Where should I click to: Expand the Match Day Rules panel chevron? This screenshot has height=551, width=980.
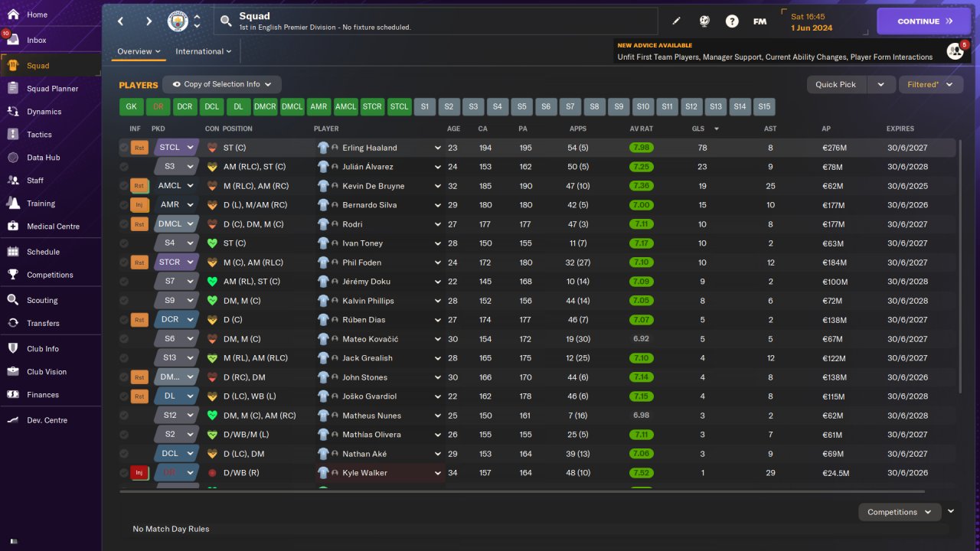tap(951, 511)
